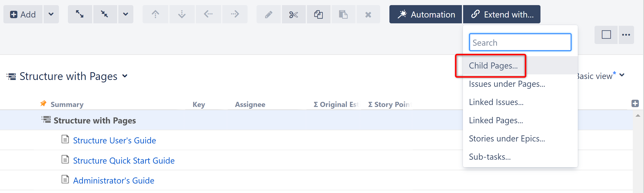Viewport: 644px width, 193px height.
Task: Open the Automation menu
Action: tap(426, 14)
